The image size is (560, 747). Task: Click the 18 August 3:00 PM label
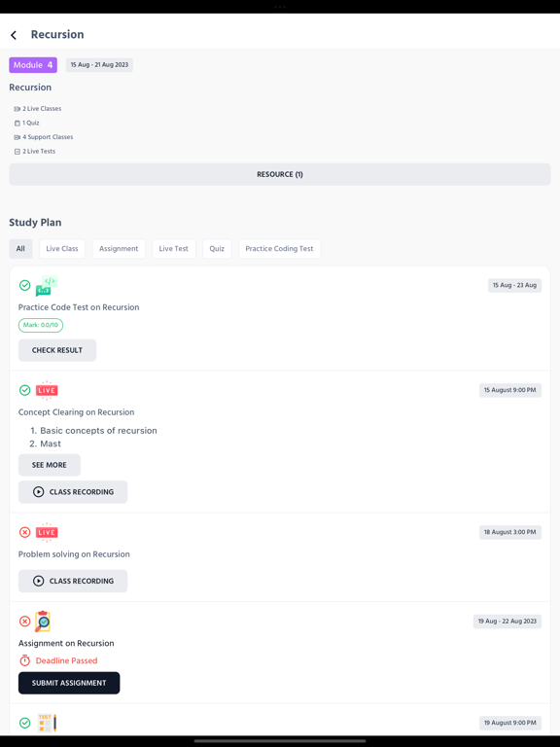pyautogui.click(x=510, y=532)
